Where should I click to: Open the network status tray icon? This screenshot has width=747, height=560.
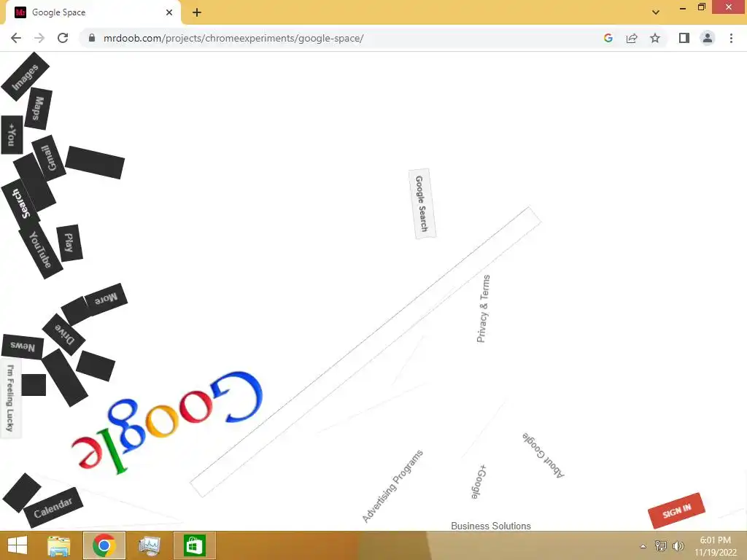(660, 545)
